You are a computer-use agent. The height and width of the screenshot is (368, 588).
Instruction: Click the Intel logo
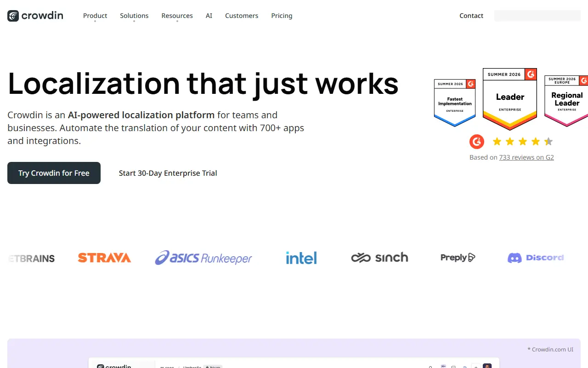tap(301, 258)
